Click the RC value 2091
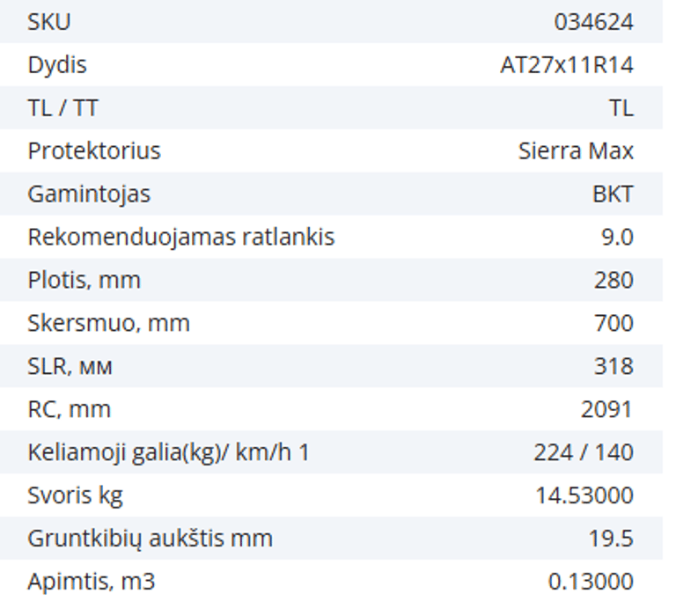676x616 pixels. click(x=606, y=410)
